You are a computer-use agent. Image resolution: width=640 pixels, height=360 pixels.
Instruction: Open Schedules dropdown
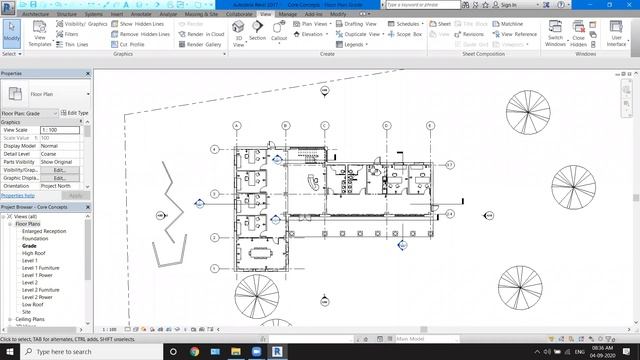point(406,24)
